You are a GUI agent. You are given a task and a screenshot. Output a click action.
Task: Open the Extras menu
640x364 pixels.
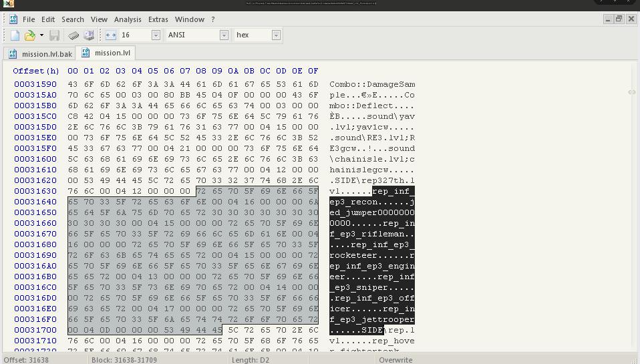pos(158,19)
